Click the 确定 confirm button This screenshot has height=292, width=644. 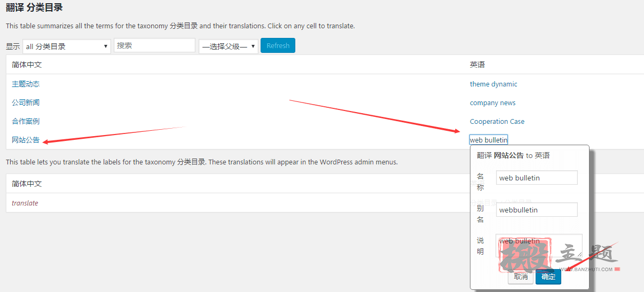[548, 277]
